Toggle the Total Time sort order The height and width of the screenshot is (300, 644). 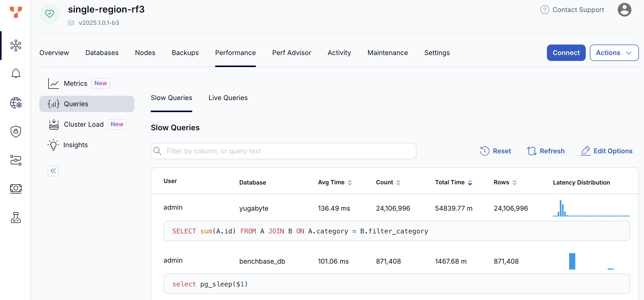(x=470, y=182)
